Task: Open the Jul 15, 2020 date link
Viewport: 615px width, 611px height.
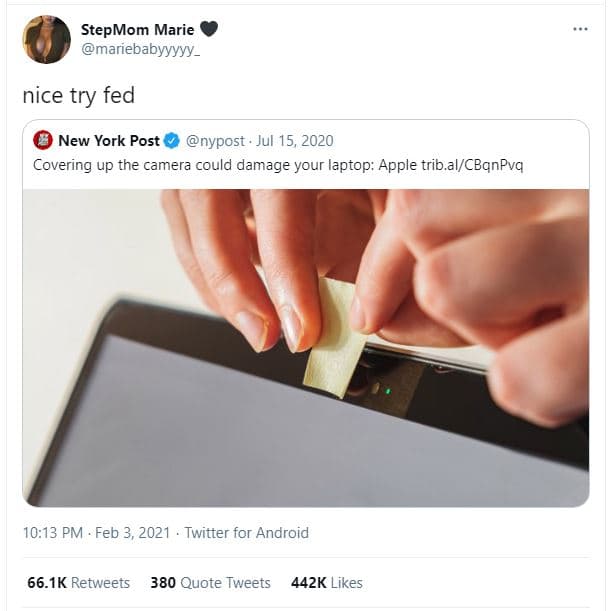Action: [x=296, y=141]
